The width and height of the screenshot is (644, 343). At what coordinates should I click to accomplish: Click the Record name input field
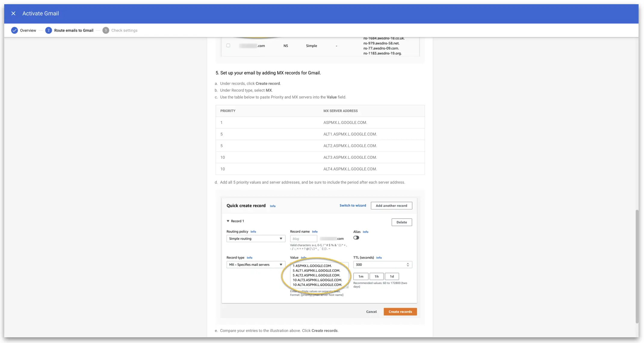click(x=304, y=239)
